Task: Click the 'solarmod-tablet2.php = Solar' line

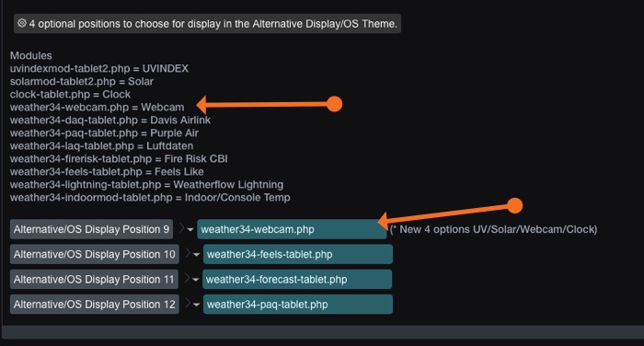Action: point(82,81)
